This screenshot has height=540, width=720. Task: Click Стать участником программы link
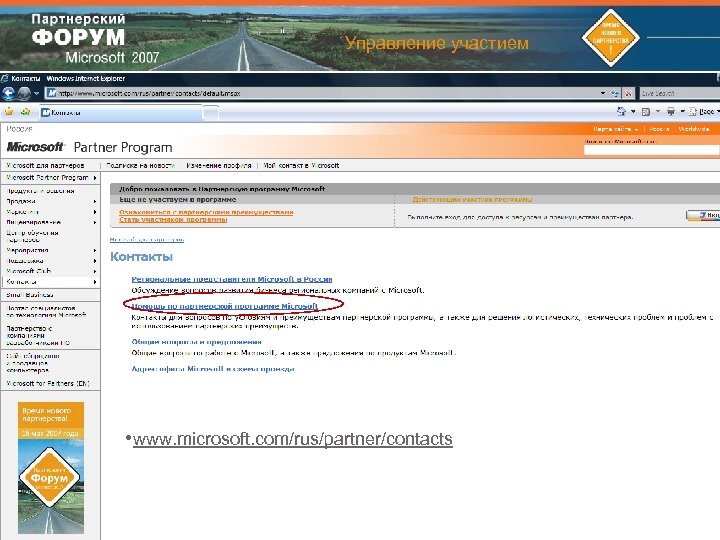(x=173, y=219)
